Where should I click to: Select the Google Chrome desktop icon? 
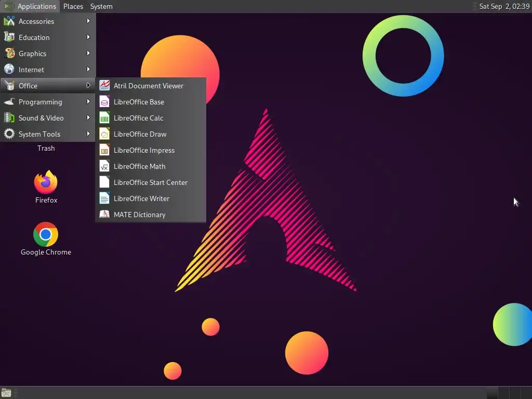46,234
